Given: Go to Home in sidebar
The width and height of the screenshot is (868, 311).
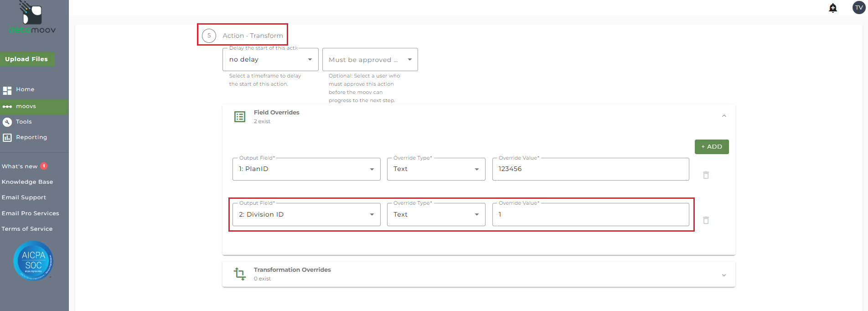Looking at the screenshot, I should 25,89.
